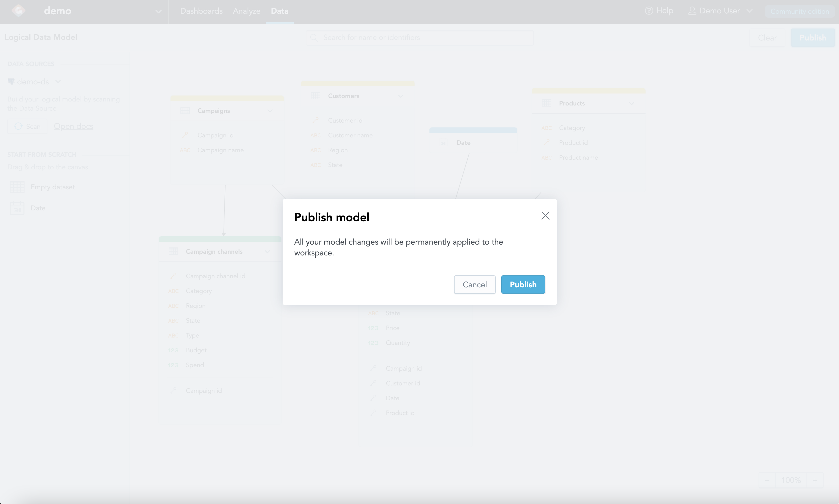Click the Customer id key icon in Customers
Viewport: 839px width, 504px height.
pos(315,120)
